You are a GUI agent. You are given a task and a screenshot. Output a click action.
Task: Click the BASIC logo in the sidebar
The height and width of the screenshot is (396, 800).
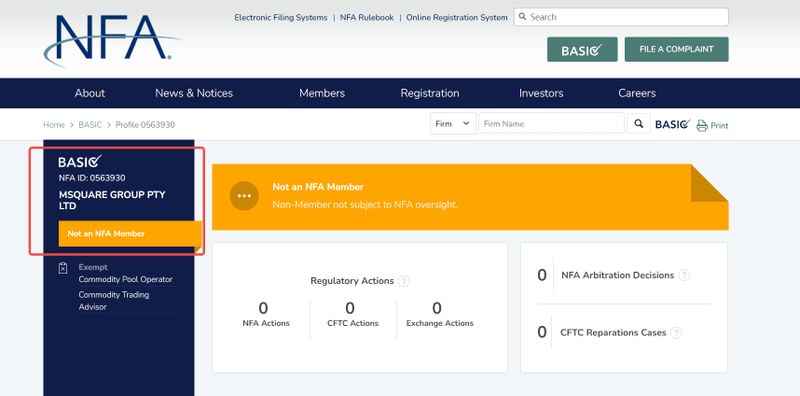(x=80, y=162)
